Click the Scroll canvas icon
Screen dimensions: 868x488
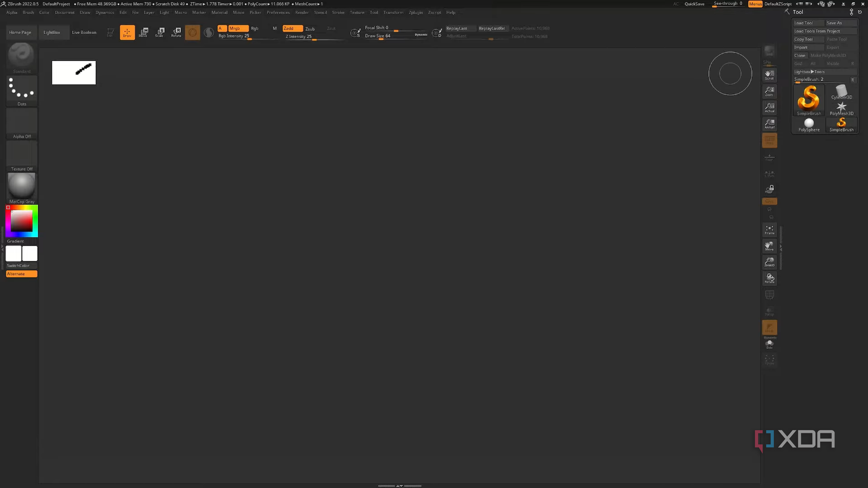769,75
